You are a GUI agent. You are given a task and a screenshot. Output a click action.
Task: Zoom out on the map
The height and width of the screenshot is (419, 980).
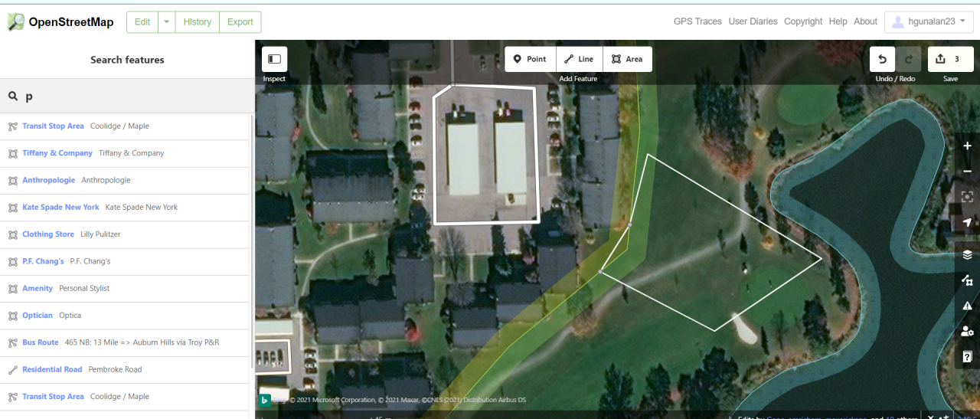pos(968,172)
